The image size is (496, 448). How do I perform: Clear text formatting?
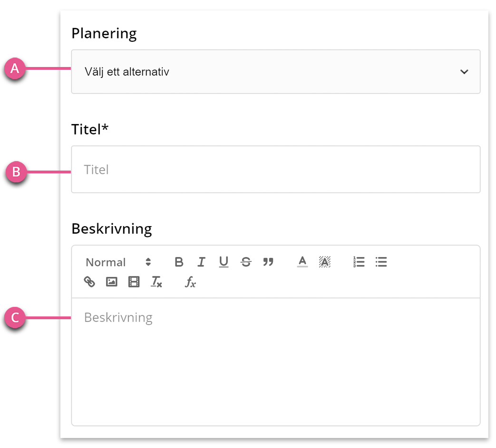coord(156,282)
